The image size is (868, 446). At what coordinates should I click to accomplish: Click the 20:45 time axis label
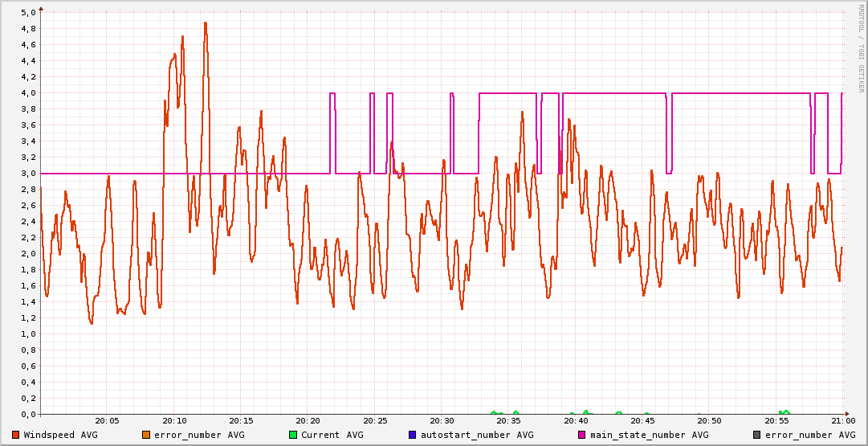642,420
